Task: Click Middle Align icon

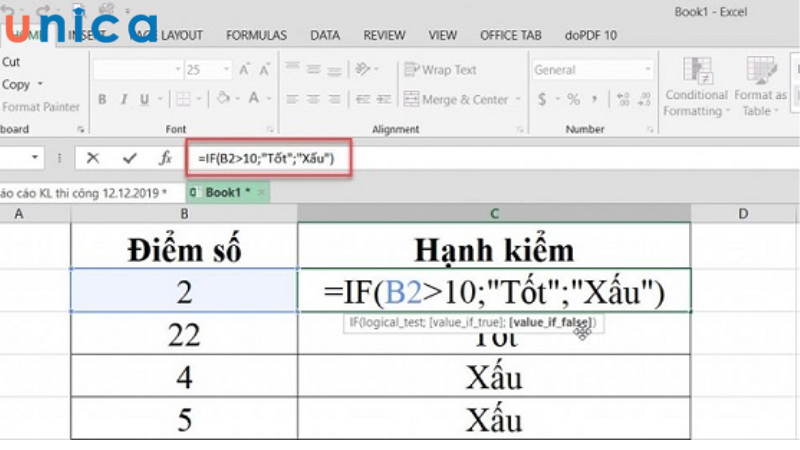Action: pyautogui.click(x=313, y=68)
